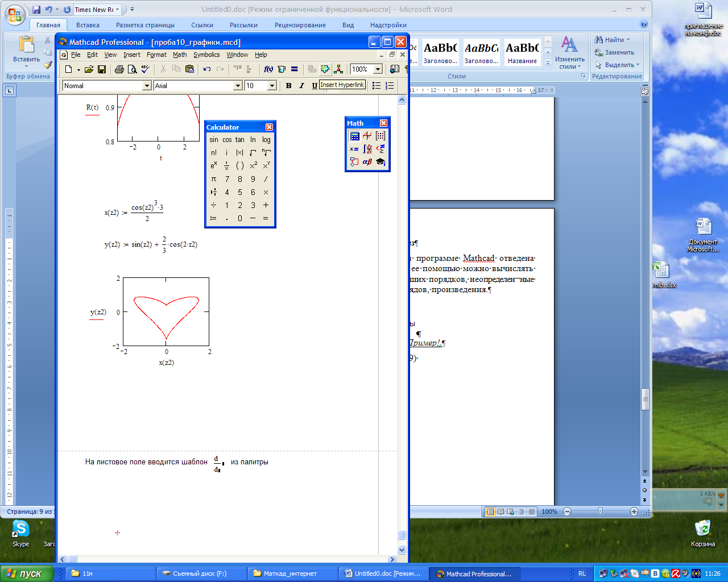Toggle bold in Mathcad format bar
Screen dimensions: 728x582
click(288, 86)
